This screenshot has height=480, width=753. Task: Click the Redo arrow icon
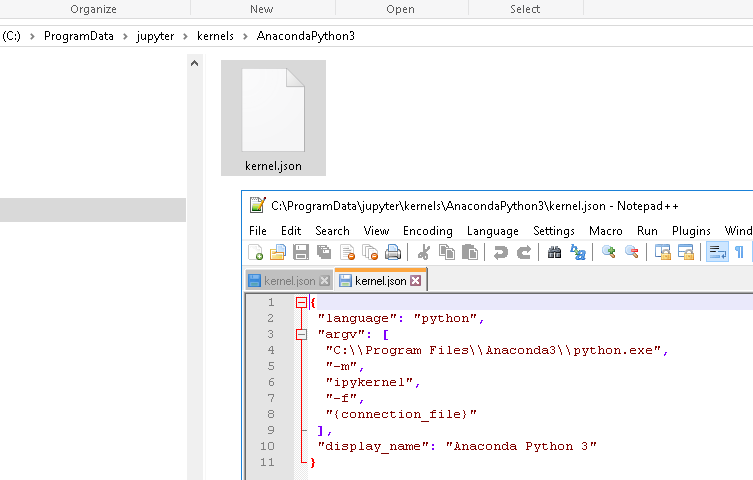coord(523,253)
